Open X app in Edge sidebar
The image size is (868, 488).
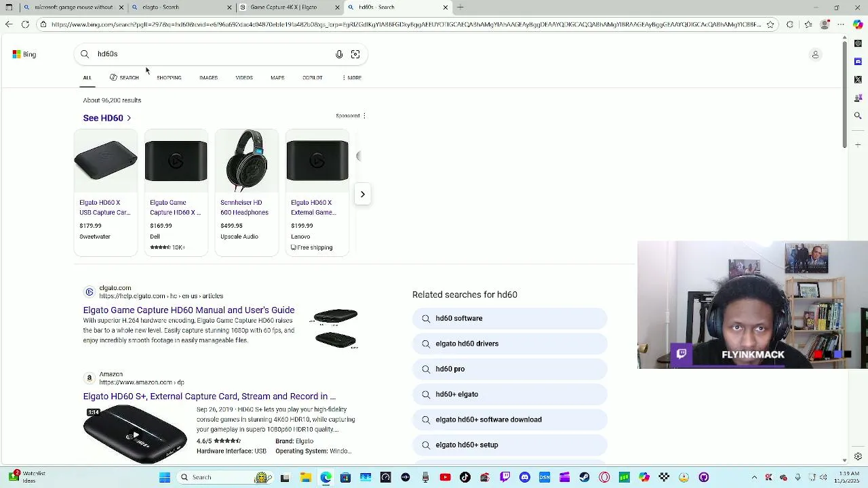[x=858, y=79]
